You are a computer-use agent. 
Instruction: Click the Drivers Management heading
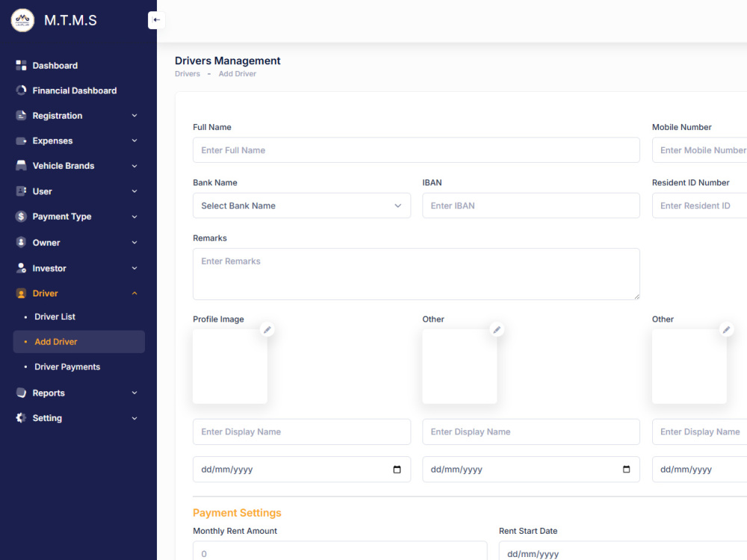(228, 60)
